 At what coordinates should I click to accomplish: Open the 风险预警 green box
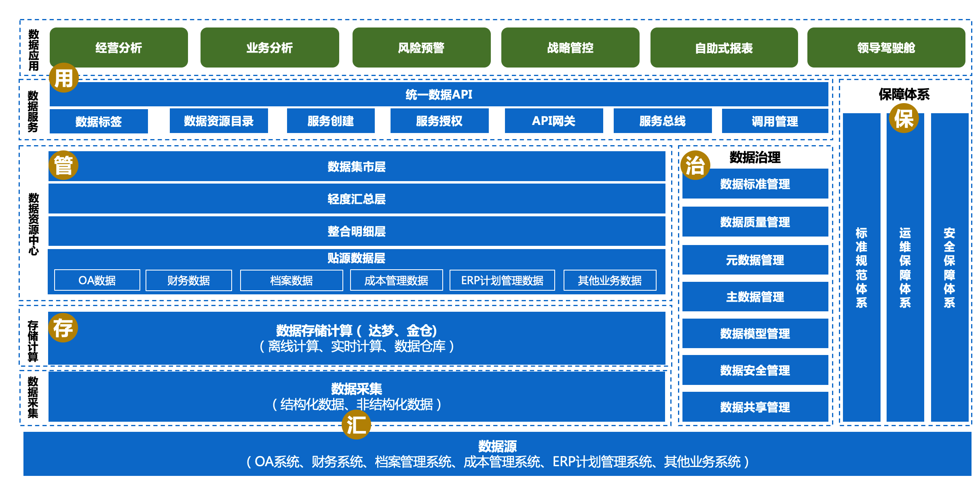tap(421, 47)
